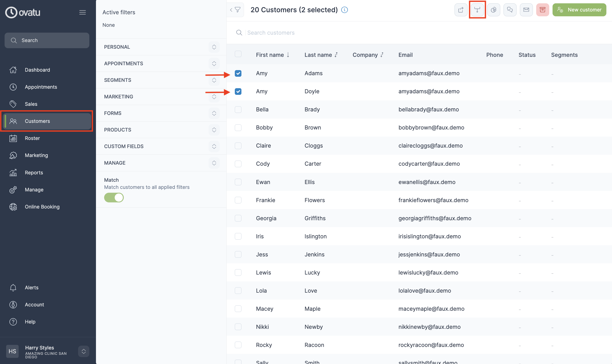Screen dimensions: 612x364
Task: Sort by First name column
Action: tap(273, 55)
